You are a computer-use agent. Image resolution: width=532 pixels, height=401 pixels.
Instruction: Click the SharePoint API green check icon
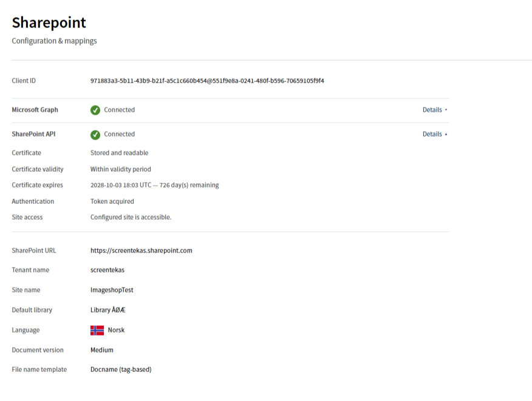[95, 135]
